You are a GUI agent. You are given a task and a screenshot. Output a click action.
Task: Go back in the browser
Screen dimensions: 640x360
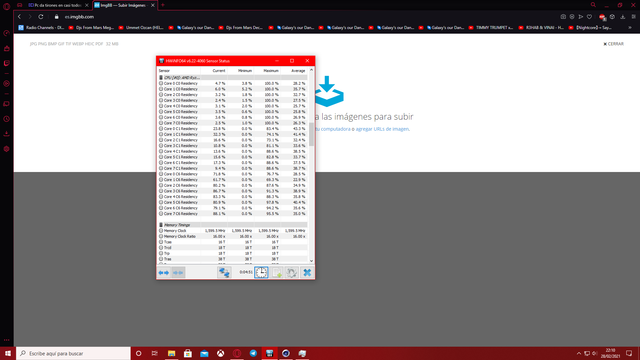coord(19,17)
